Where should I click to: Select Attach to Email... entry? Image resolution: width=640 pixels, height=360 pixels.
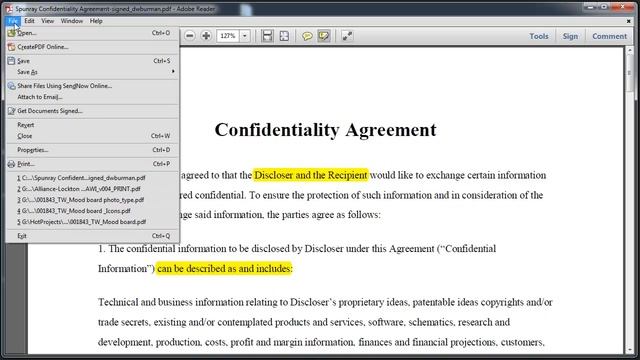(92, 97)
